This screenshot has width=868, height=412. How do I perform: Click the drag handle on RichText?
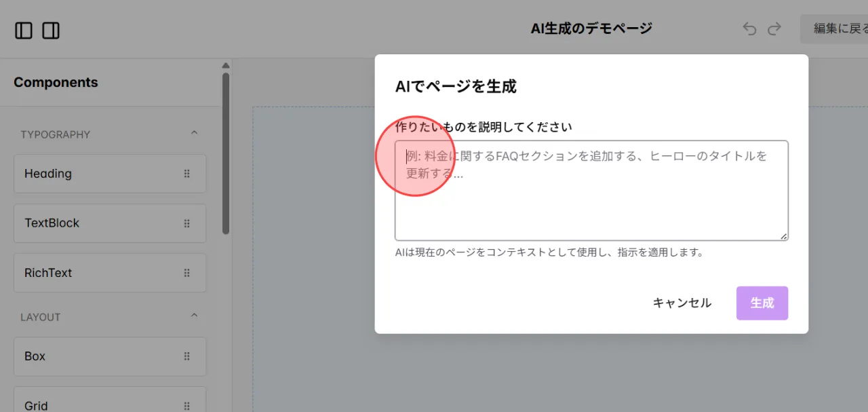pyautogui.click(x=187, y=273)
